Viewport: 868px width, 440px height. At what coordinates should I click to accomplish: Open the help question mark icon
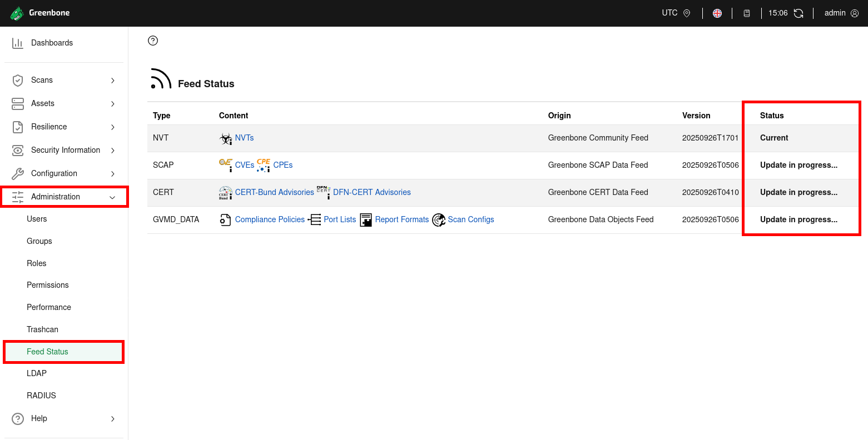coord(152,40)
